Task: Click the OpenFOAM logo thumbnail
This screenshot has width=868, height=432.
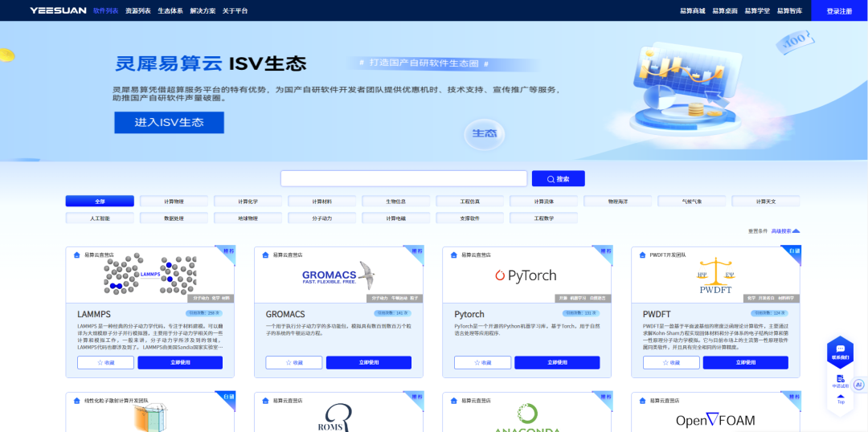Action: tap(715, 421)
